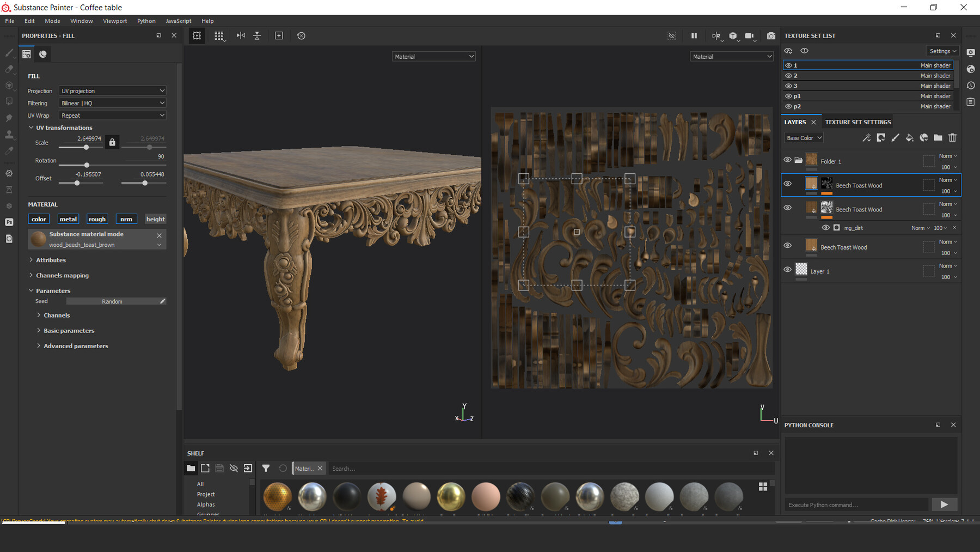The width and height of the screenshot is (980, 552).
Task: Select the Clone stamp tool
Action: [x=9, y=134]
